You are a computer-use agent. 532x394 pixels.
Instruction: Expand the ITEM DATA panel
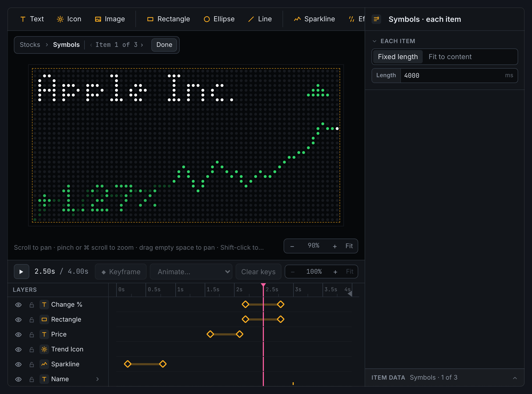(515, 378)
